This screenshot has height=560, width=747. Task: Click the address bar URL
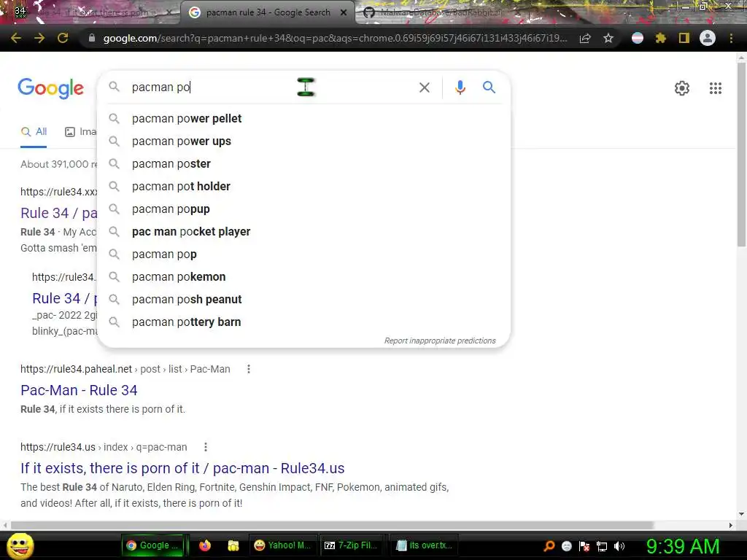click(x=334, y=39)
